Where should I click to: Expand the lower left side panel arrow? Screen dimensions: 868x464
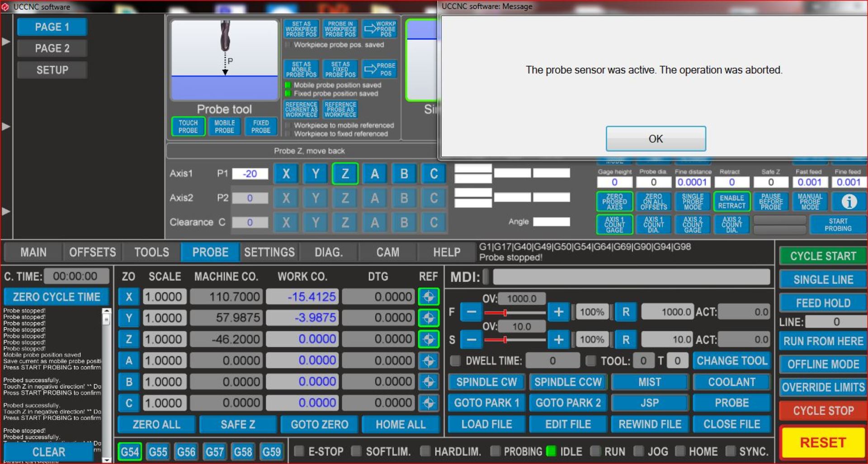(6, 211)
